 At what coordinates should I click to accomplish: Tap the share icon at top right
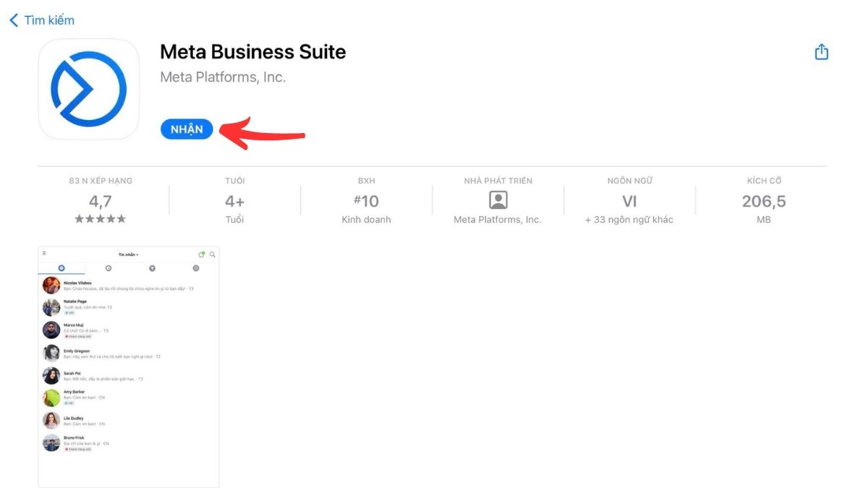821,51
